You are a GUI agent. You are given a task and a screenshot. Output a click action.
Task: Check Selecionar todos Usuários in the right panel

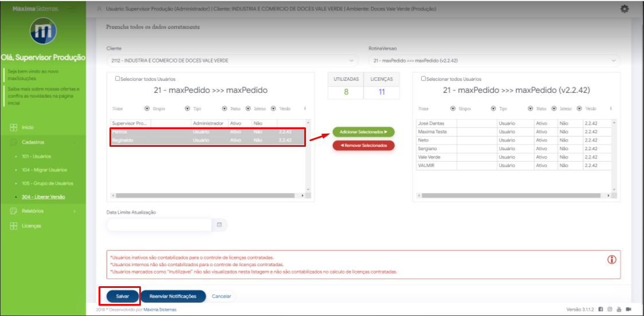coord(423,79)
